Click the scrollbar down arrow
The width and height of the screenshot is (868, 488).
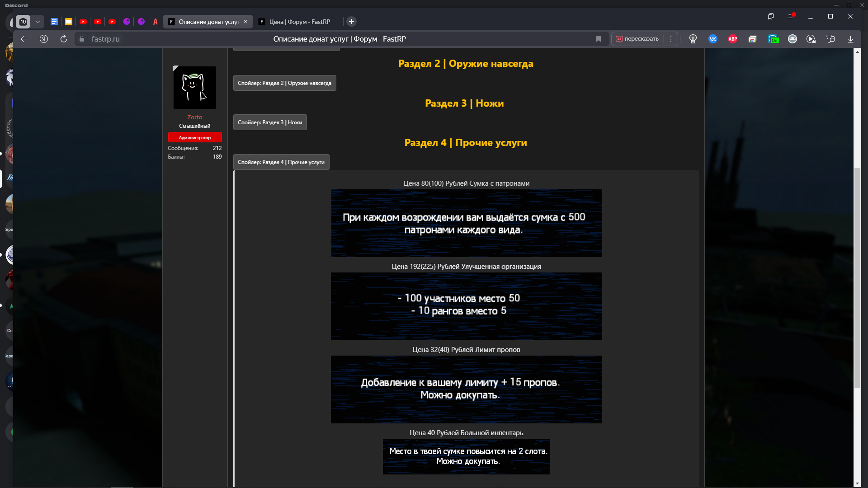pyautogui.click(x=857, y=483)
